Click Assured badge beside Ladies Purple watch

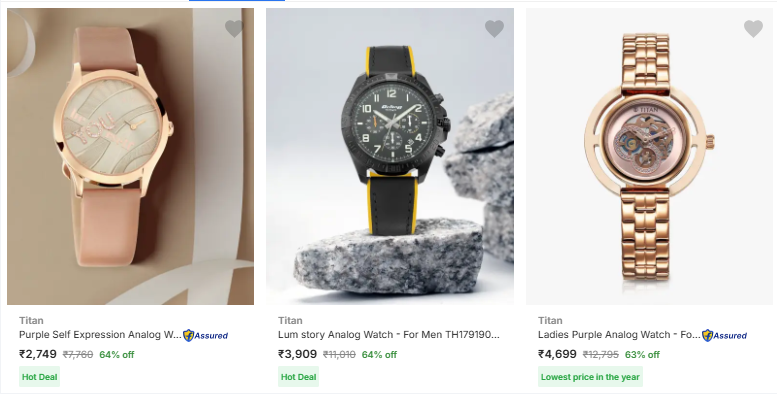[x=724, y=336]
